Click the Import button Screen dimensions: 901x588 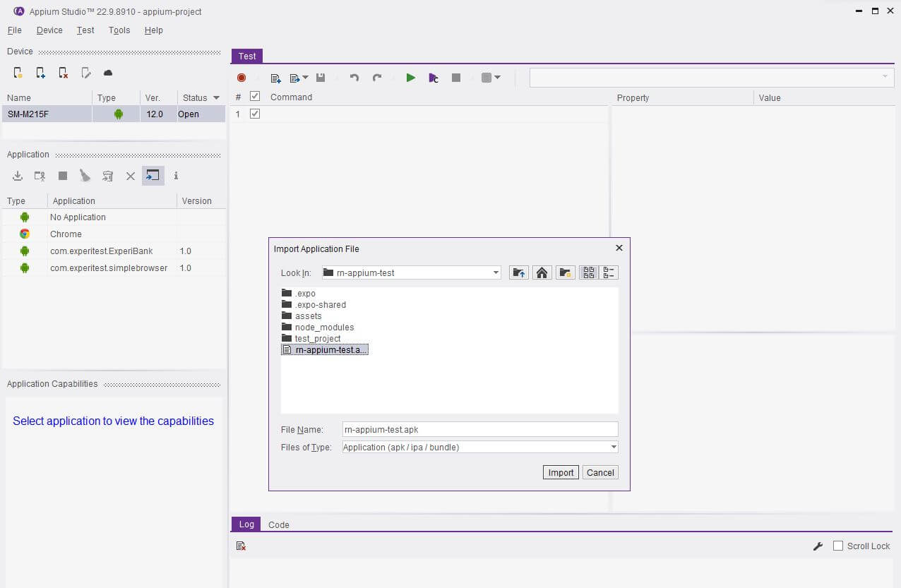point(561,472)
